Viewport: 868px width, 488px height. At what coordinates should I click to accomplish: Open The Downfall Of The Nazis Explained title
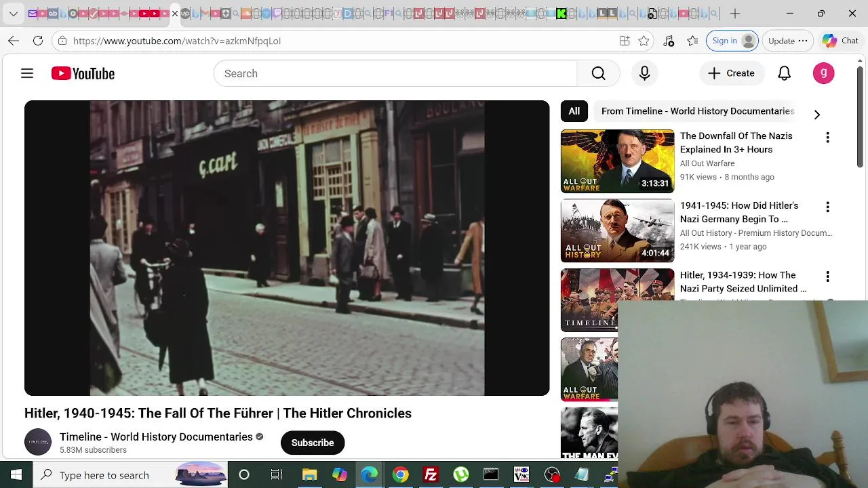click(x=736, y=143)
